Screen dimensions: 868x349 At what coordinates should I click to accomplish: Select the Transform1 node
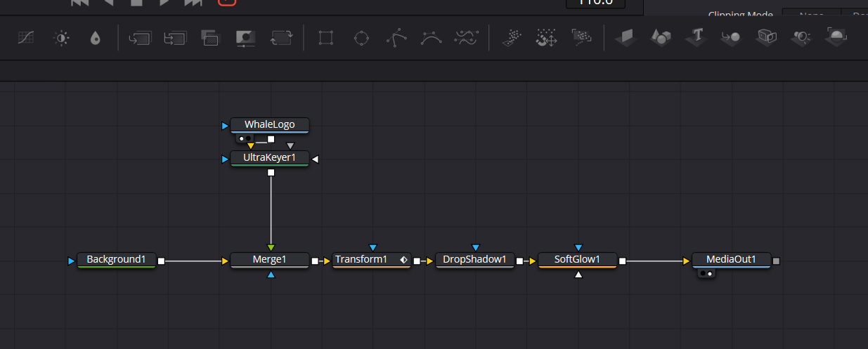pos(372,260)
